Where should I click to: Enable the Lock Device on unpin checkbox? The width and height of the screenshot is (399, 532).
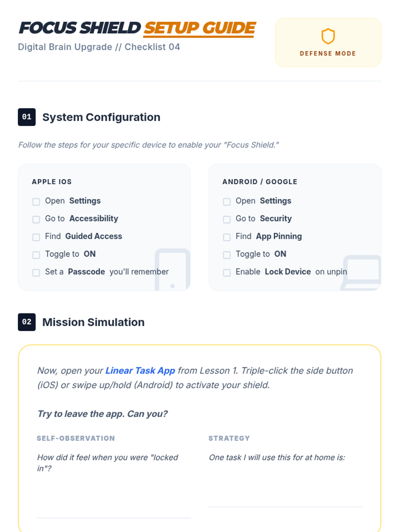pyautogui.click(x=227, y=273)
